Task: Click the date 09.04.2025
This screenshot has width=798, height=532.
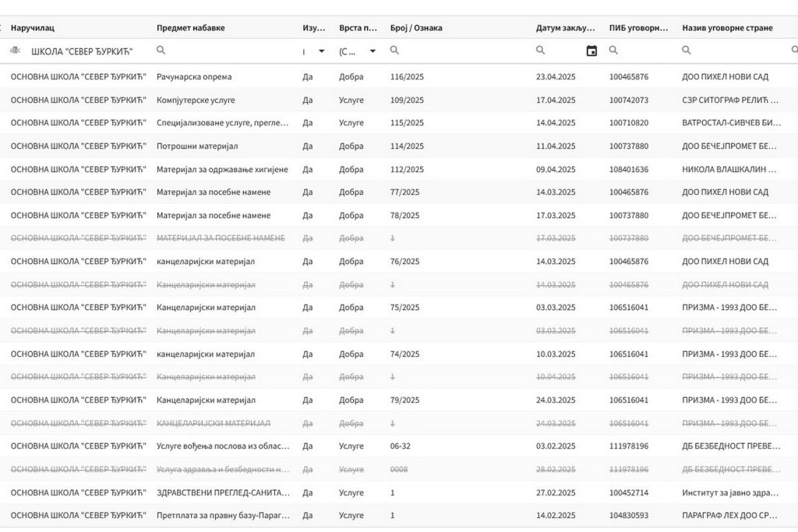Action: click(x=556, y=169)
